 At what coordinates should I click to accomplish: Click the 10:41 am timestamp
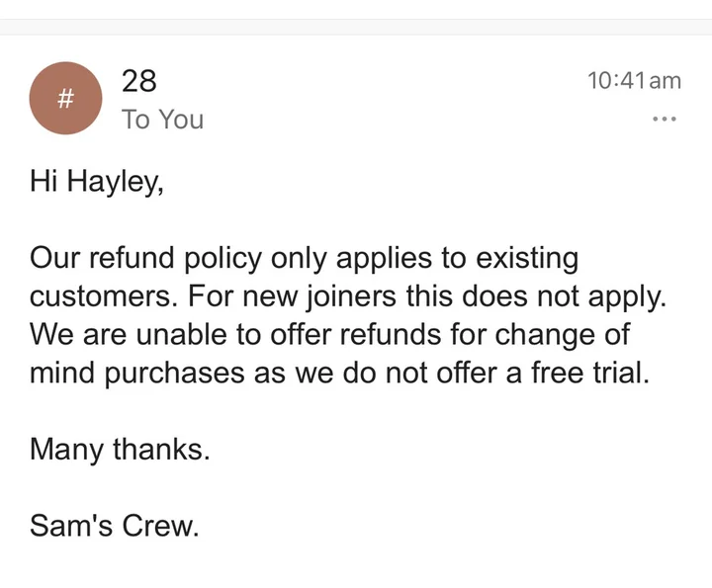[x=634, y=81]
